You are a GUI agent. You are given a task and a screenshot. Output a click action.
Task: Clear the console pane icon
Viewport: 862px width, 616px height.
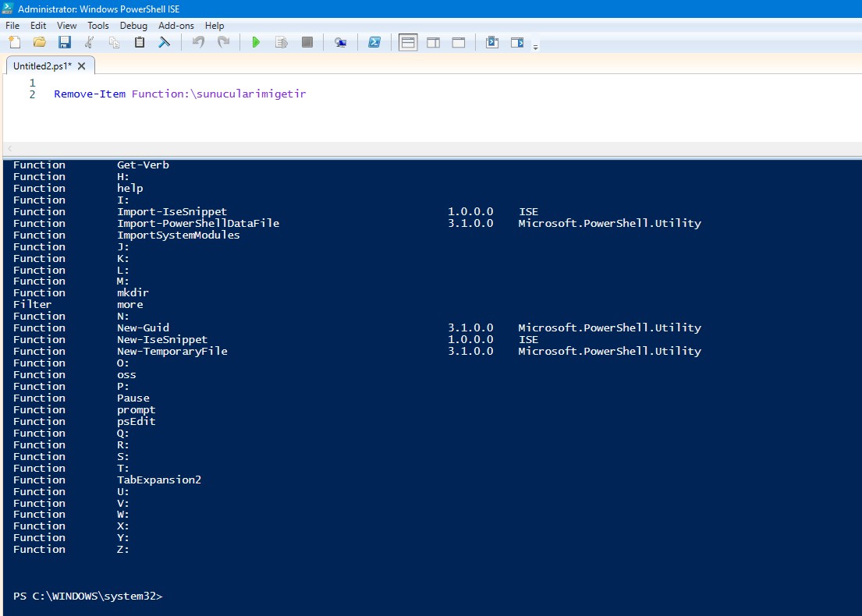pyautogui.click(x=164, y=42)
